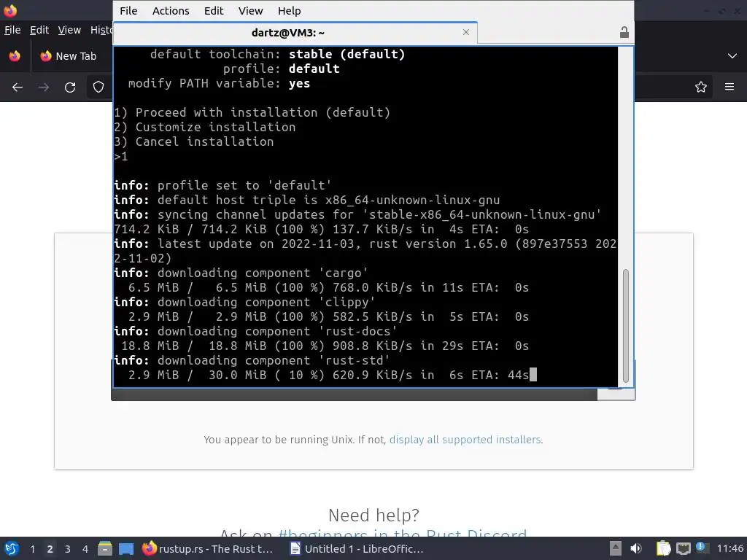Switch to Untitled 1 LibreOffice taskbar entry

[357, 548]
